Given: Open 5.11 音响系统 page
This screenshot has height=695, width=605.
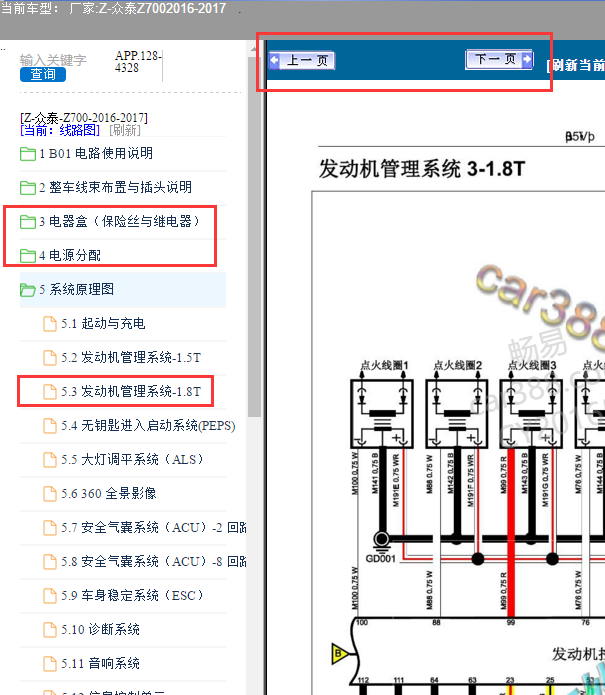Looking at the screenshot, I should (100, 664).
